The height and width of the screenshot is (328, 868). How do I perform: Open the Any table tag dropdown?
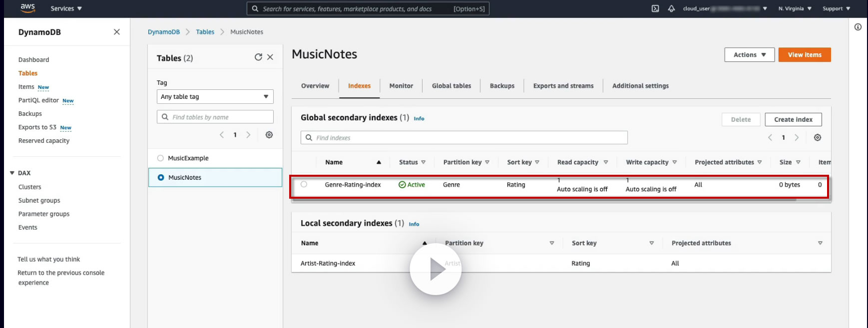tap(215, 96)
